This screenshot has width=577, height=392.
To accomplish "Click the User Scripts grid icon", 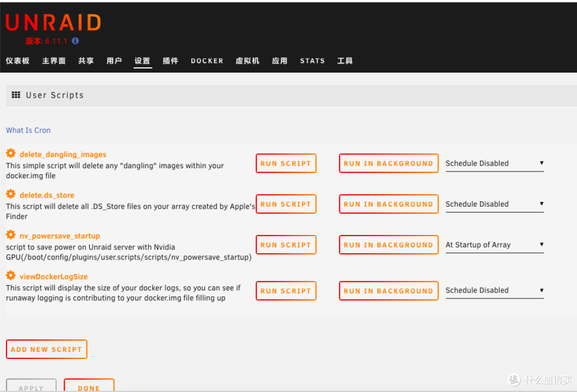I will [16, 95].
